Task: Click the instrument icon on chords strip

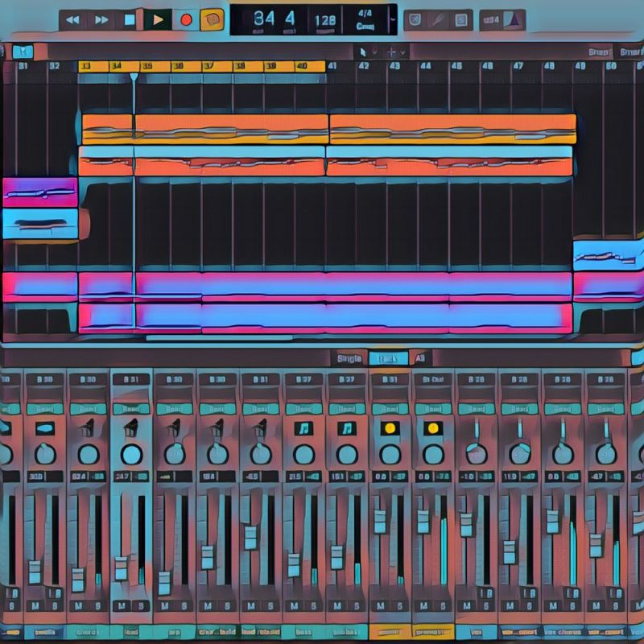Action: pos(88,428)
